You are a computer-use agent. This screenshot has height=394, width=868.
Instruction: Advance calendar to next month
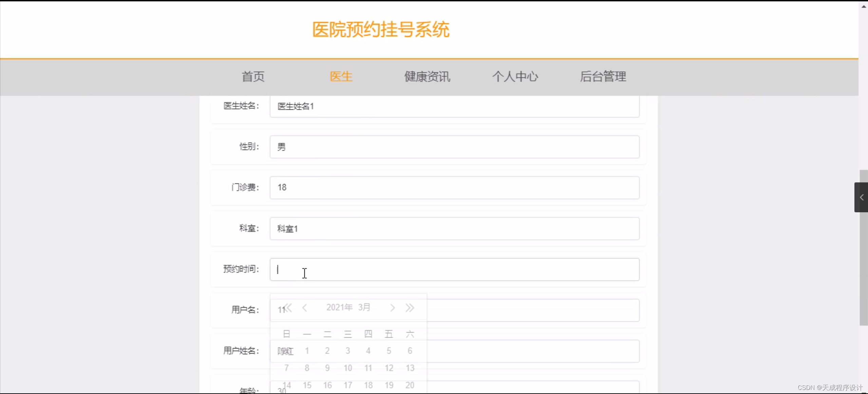point(392,308)
